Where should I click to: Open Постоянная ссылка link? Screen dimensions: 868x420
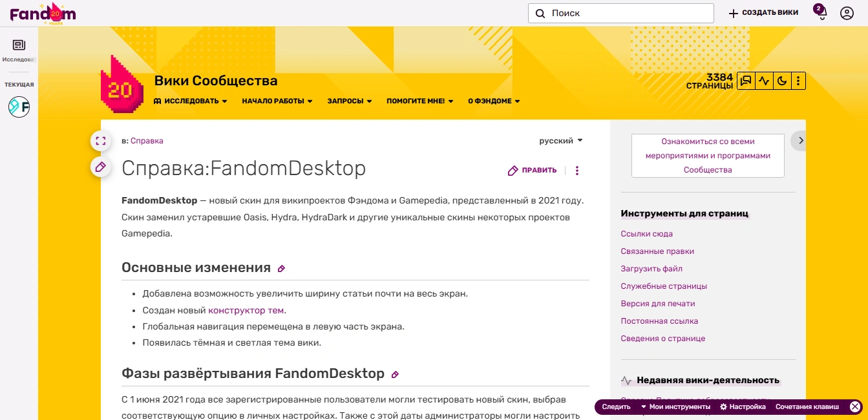659,321
